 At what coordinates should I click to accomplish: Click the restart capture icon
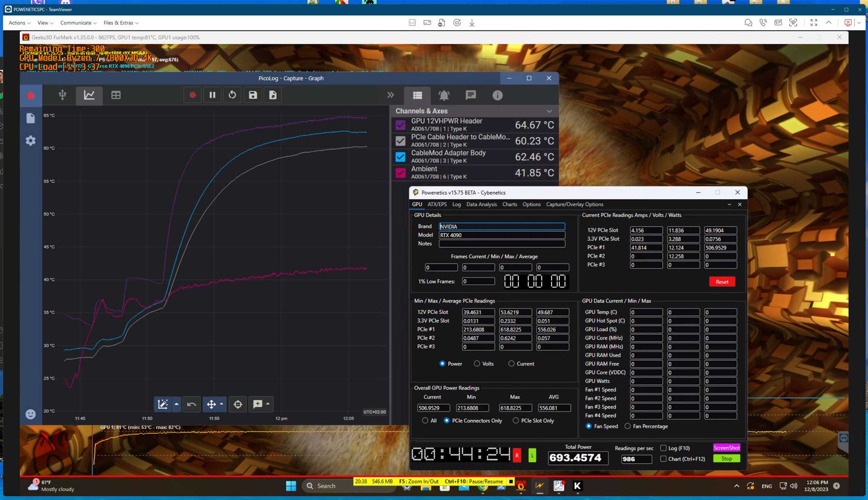(x=233, y=95)
